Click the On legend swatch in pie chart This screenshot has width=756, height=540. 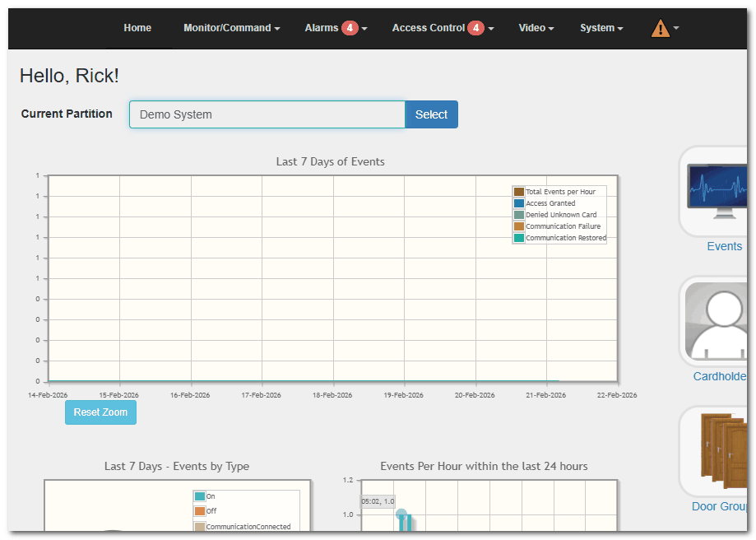coord(200,496)
